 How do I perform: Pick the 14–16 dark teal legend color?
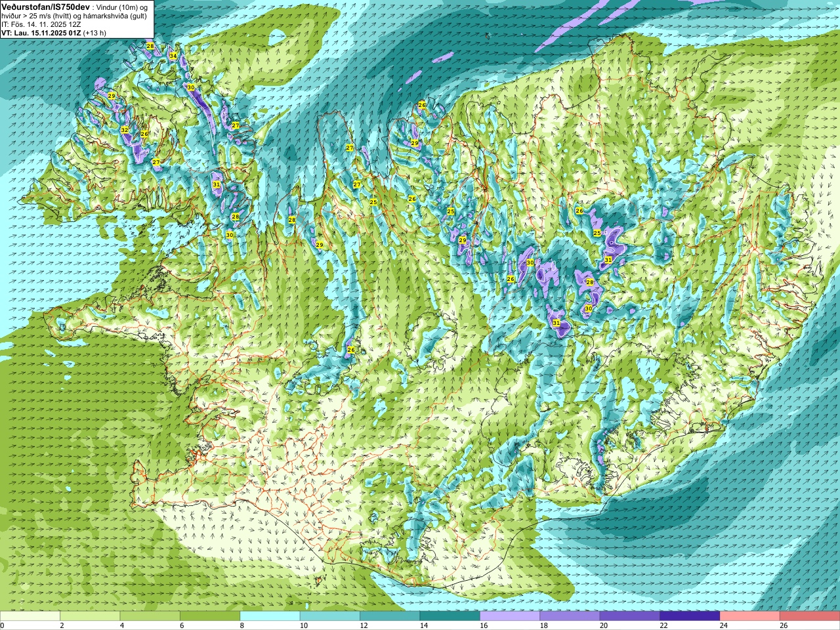click(450, 616)
